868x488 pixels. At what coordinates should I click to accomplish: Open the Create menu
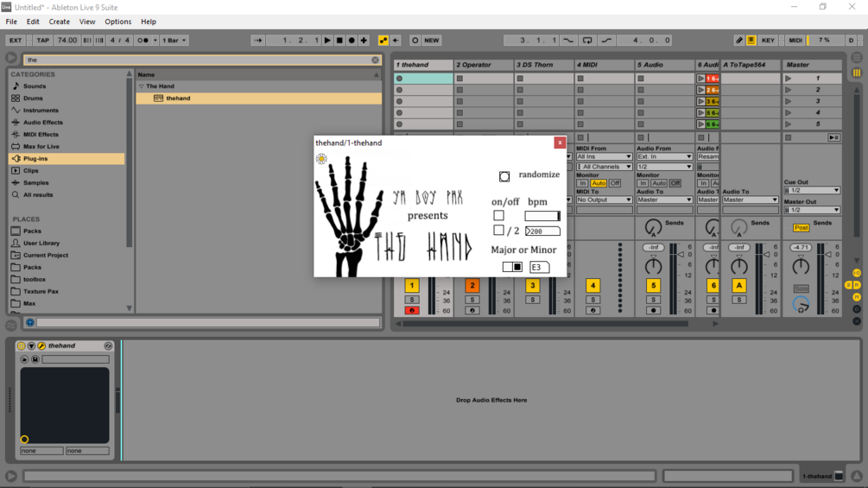[x=60, y=22]
